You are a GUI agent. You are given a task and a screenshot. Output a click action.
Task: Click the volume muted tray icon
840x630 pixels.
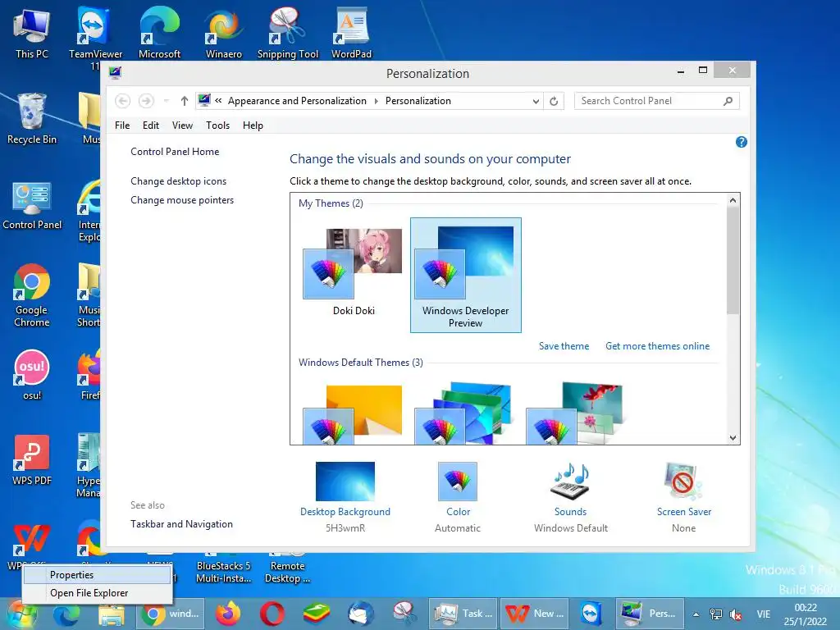[x=736, y=614]
